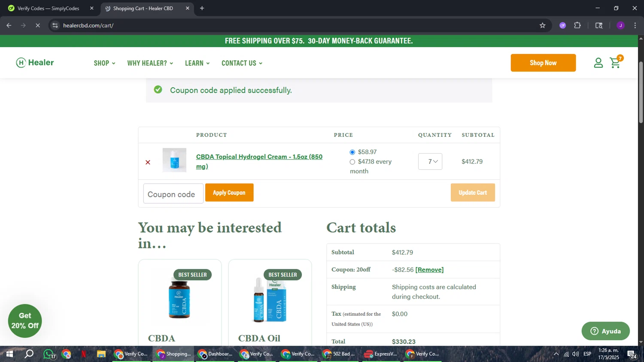Select the $58.97 one-time purchase option
This screenshot has height=362, width=644.
pos(352,152)
